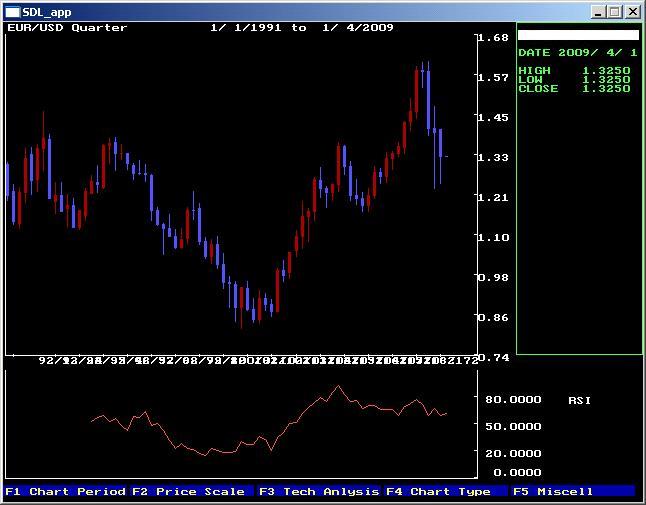Select the last small candlestick at 1.33
Image resolution: width=646 pixels, height=505 pixels.
[x=446, y=157]
